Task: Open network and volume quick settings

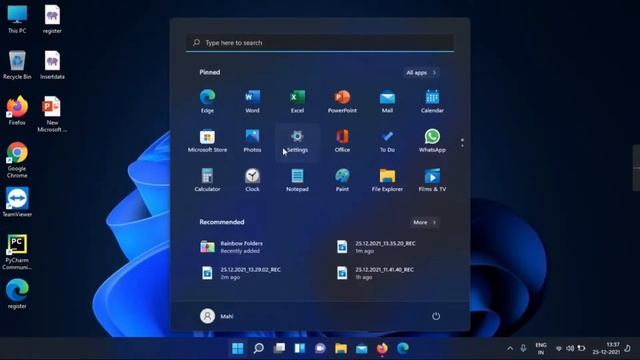Action: pos(570,348)
